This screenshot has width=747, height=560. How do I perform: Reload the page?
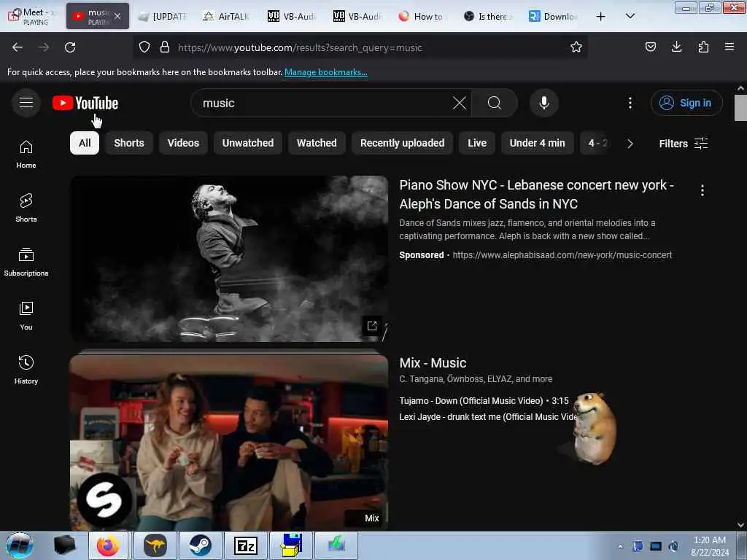pyautogui.click(x=70, y=47)
